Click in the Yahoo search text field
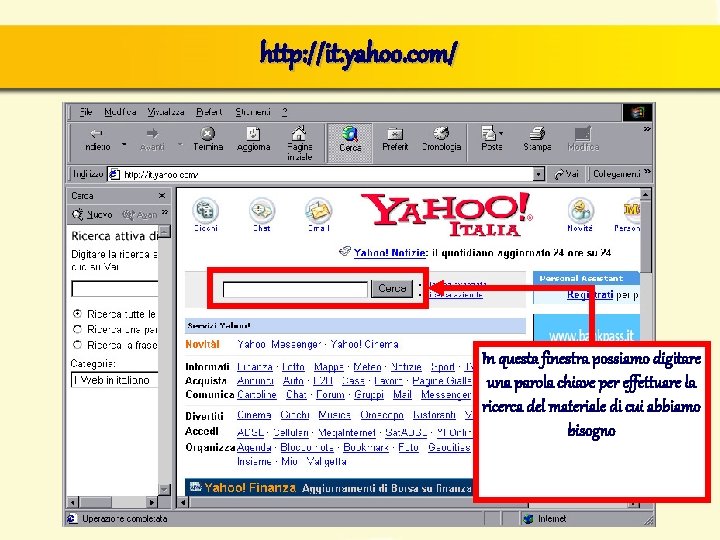This screenshot has width=720, height=540. [295, 289]
